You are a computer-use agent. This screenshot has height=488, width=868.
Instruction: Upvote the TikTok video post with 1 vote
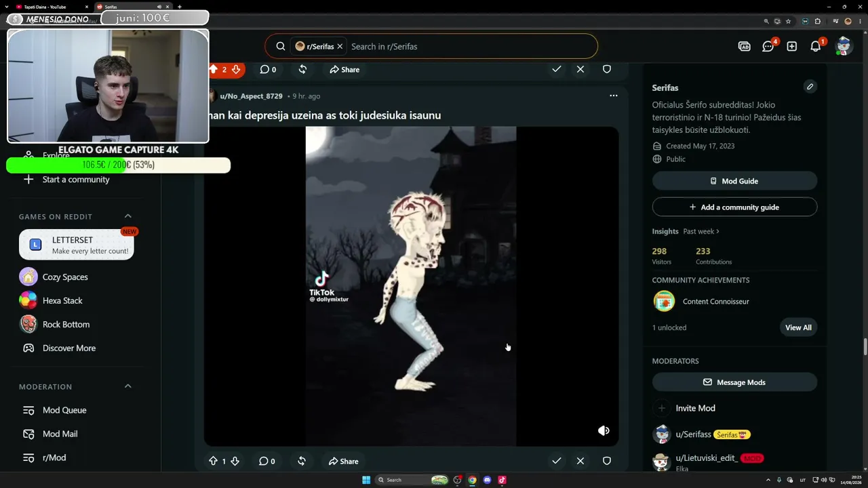pyautogui.click(x=213, y=461)
